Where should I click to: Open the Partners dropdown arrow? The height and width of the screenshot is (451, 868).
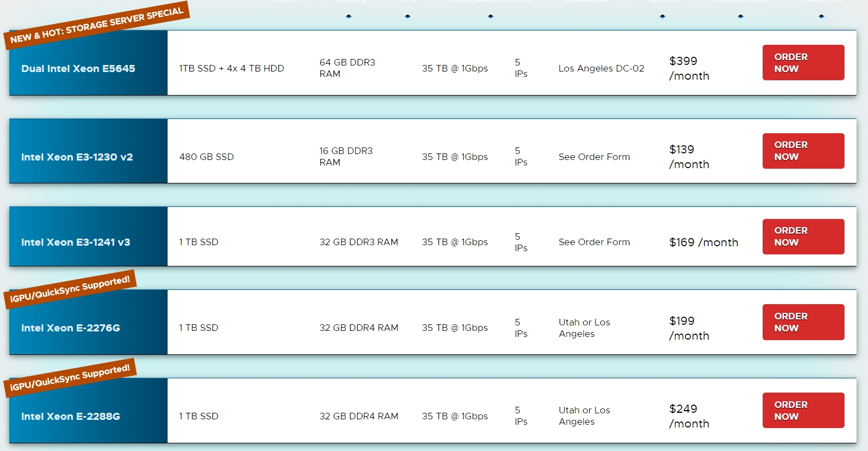pyautogui.click(x=662, y=16)
